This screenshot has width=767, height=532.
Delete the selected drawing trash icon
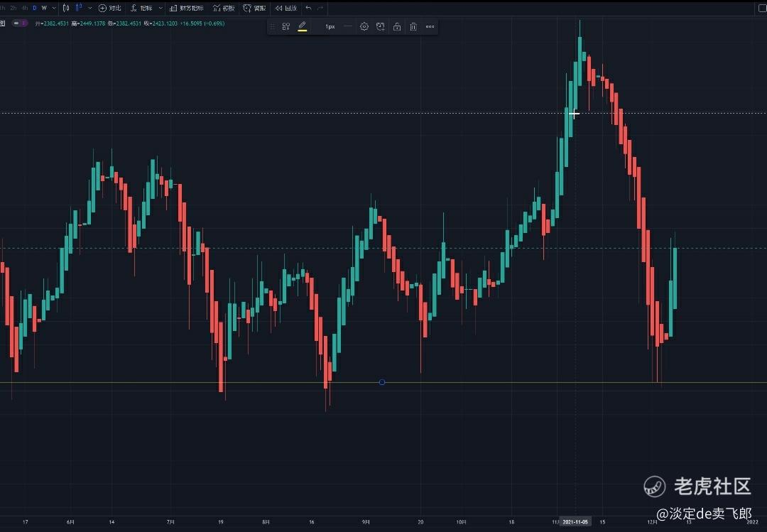click(x=413, y=27)
